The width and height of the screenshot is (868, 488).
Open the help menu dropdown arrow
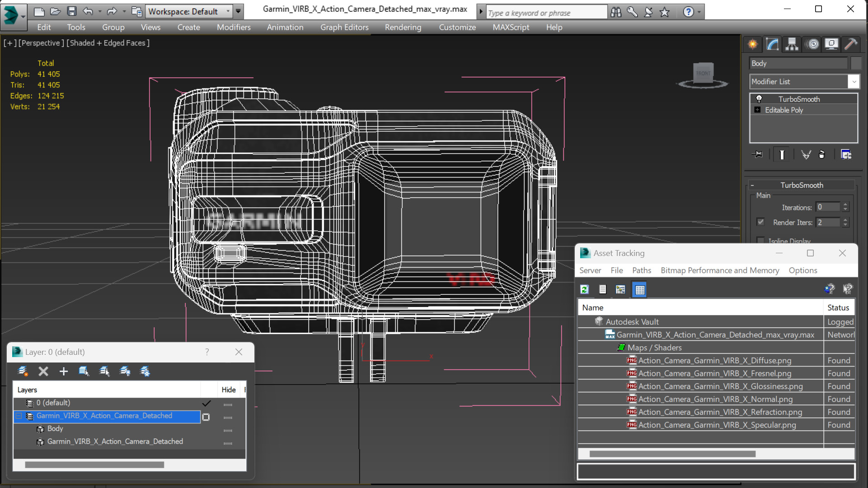pyautogui.click(x=699, y=12)
